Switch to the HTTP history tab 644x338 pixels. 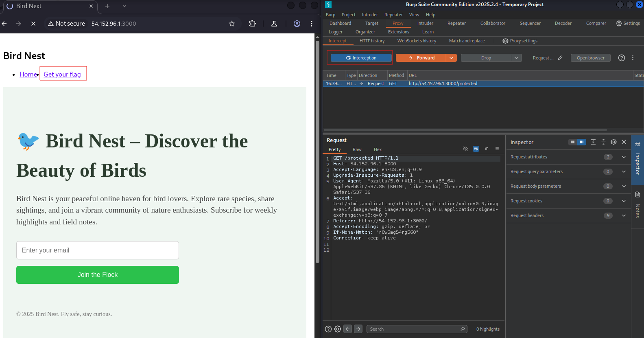click(372, 41)
